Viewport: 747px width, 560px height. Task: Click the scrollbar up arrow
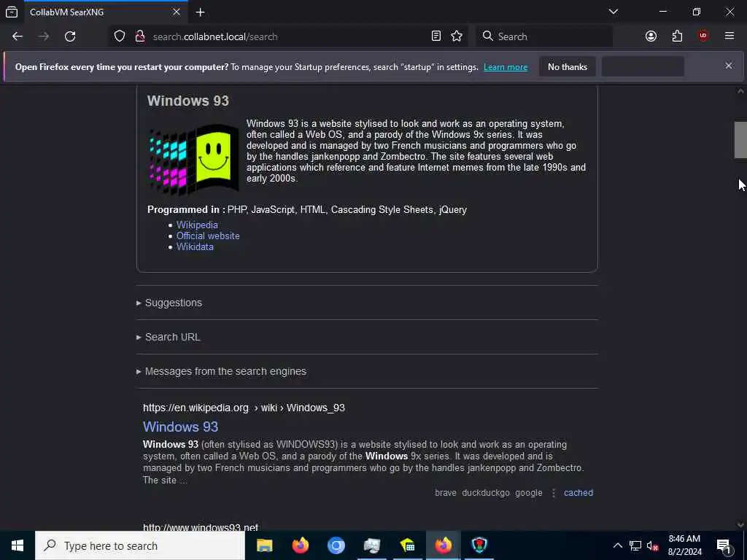(x=740, y=91)
